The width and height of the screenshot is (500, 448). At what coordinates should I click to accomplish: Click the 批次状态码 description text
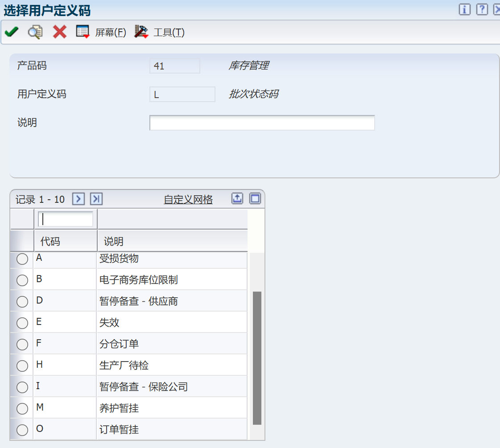[x=253, y=94]
